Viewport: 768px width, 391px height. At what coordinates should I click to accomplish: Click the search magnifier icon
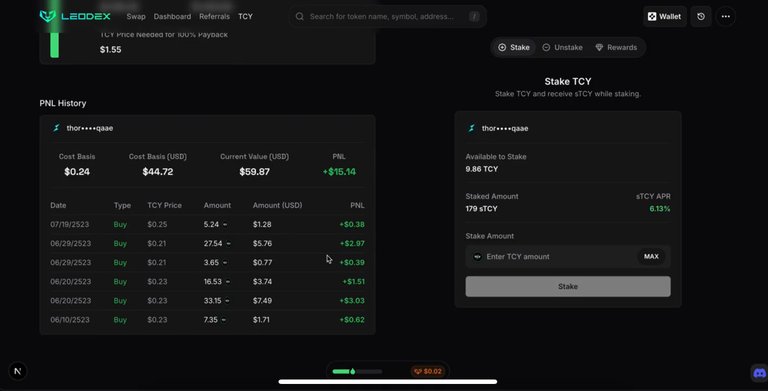pos(299,16)
